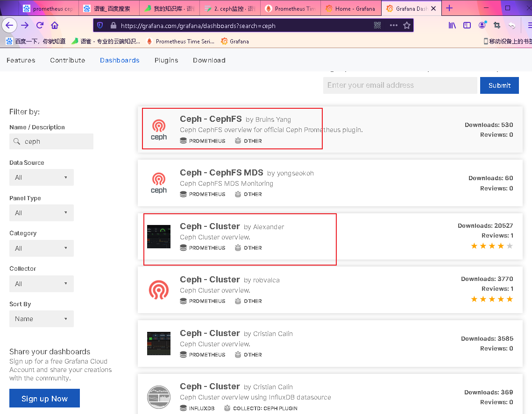Switch to the '2. ceph监控' tab
Image resolution: width=532 pixels, height=414 pixels.
click(x=230, y=8)
